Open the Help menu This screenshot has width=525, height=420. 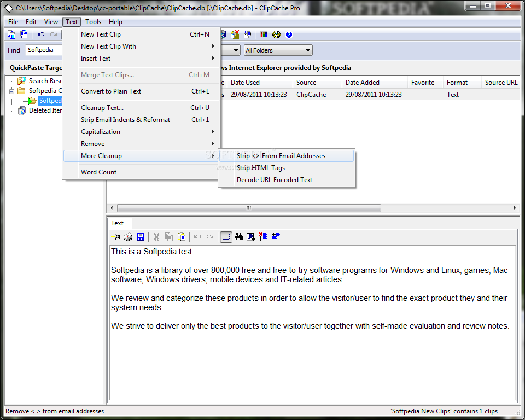tap(115, 22)
